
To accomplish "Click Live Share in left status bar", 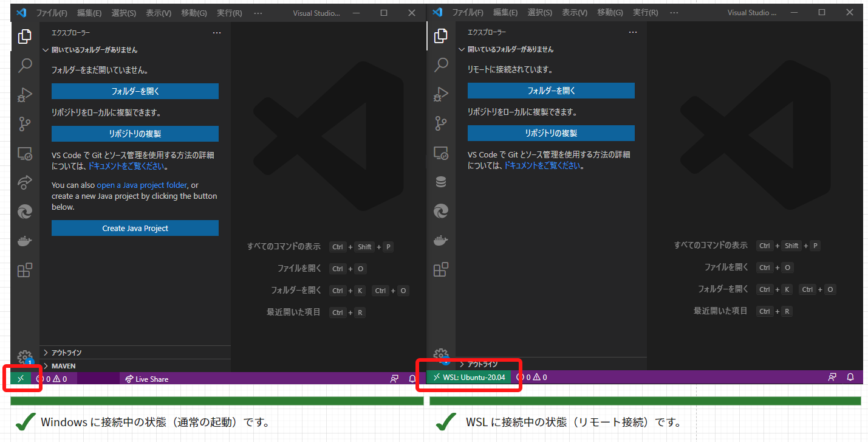I will 146,379.
